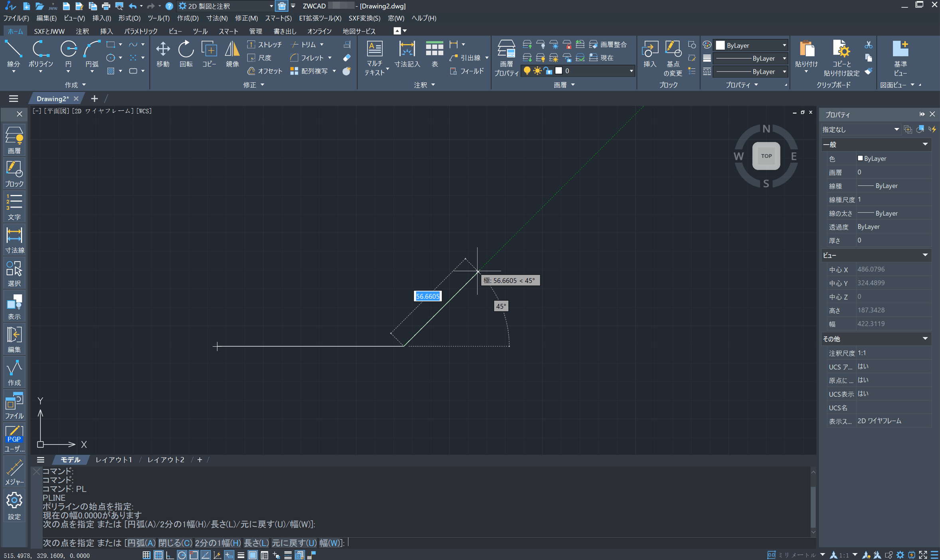Click TOP on the view cube
Viewport: 940px width, 560px height.
766,156
